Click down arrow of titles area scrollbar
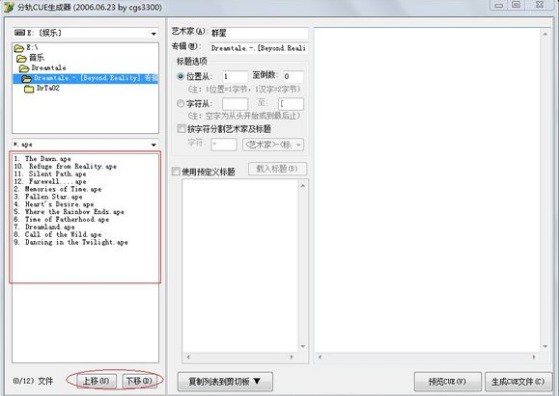Image resolution: width=560 pixels, height=396 pixels. (303, 346)
